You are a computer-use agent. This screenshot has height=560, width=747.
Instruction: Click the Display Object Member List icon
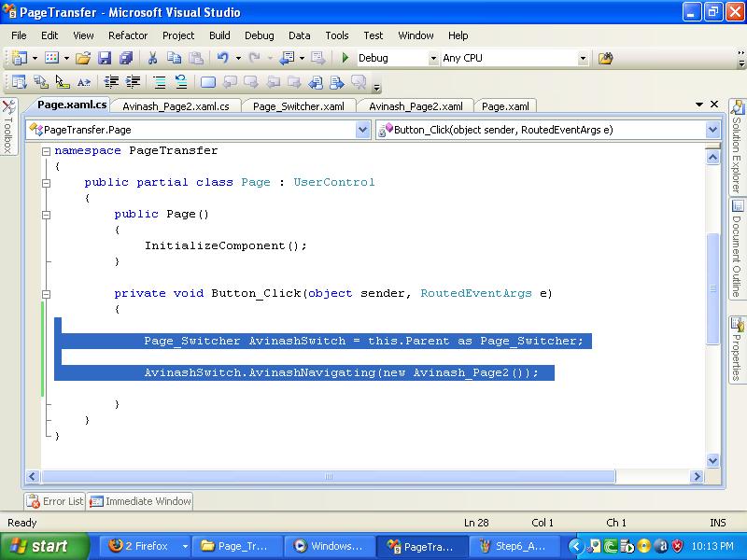coord(19,82)
